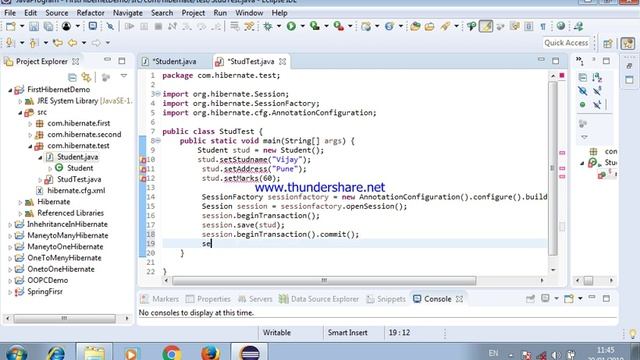
Task: Click the Save All icon
Action: pos(48,27)
